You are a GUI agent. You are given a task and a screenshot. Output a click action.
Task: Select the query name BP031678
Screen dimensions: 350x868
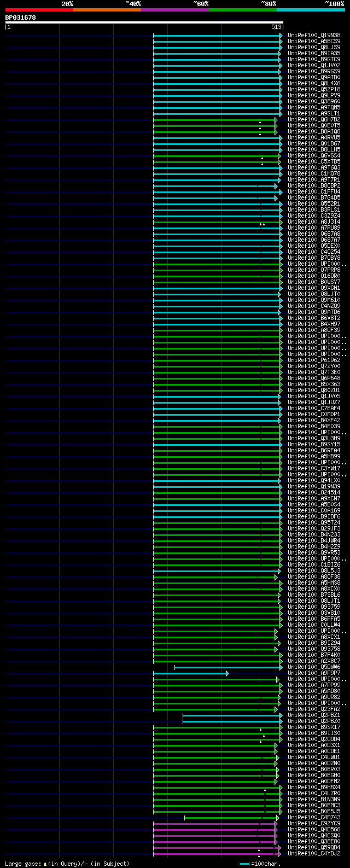click(20, 18)
